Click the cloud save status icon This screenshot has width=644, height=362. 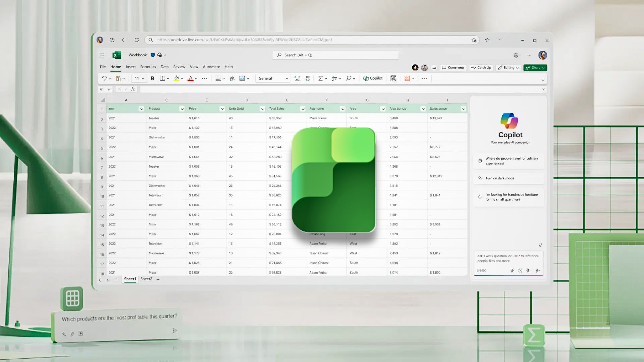[x=160, y=55]
